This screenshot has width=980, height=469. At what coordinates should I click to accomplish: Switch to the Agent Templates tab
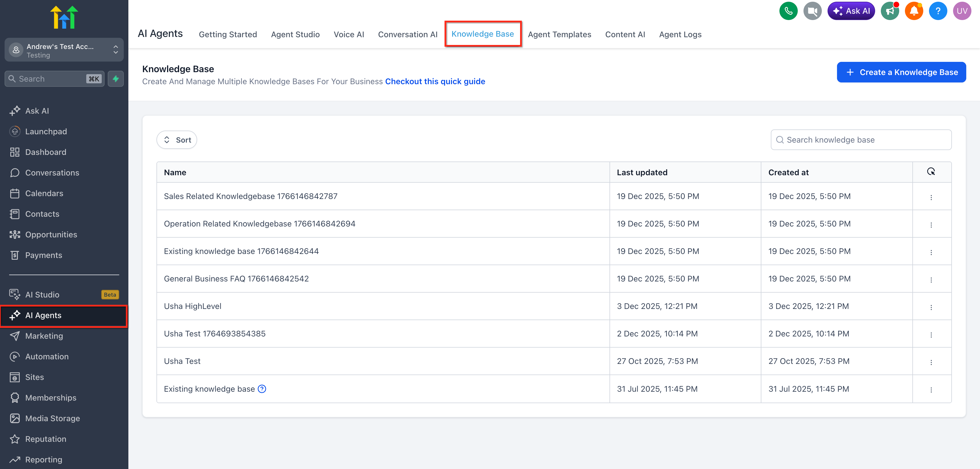point(559,34)
